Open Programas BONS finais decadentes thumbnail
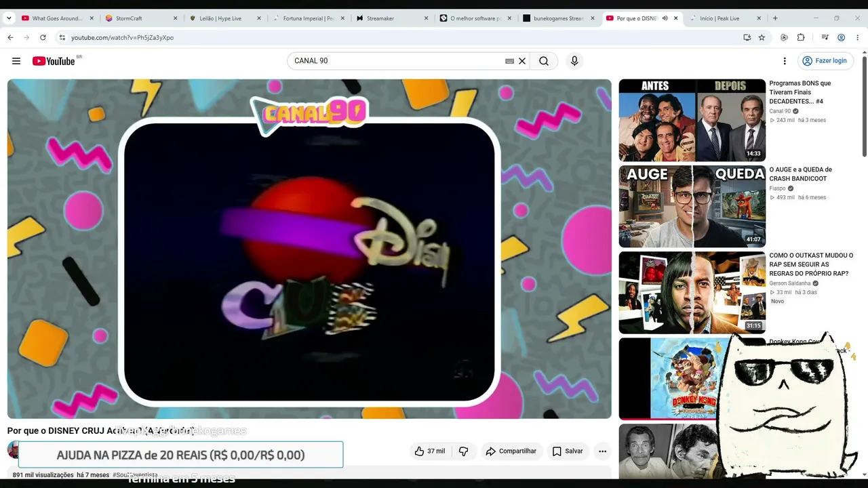 pyautogui.click(x=692, y=121)
